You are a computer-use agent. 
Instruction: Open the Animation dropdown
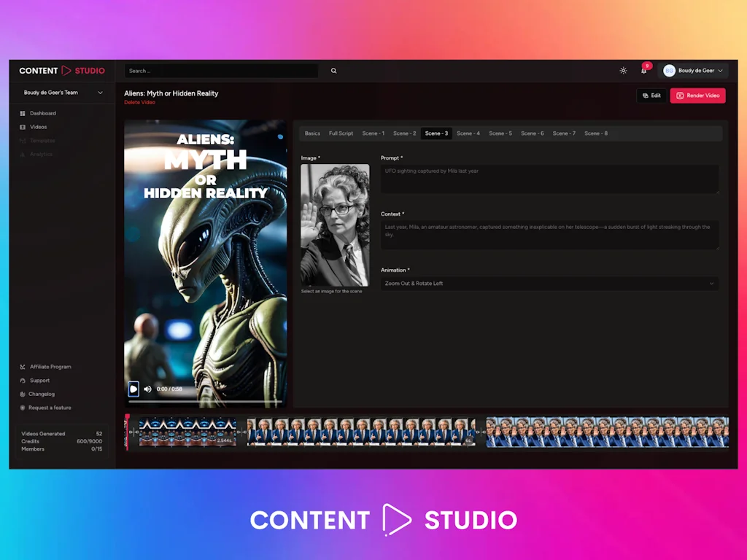(550, 283)
